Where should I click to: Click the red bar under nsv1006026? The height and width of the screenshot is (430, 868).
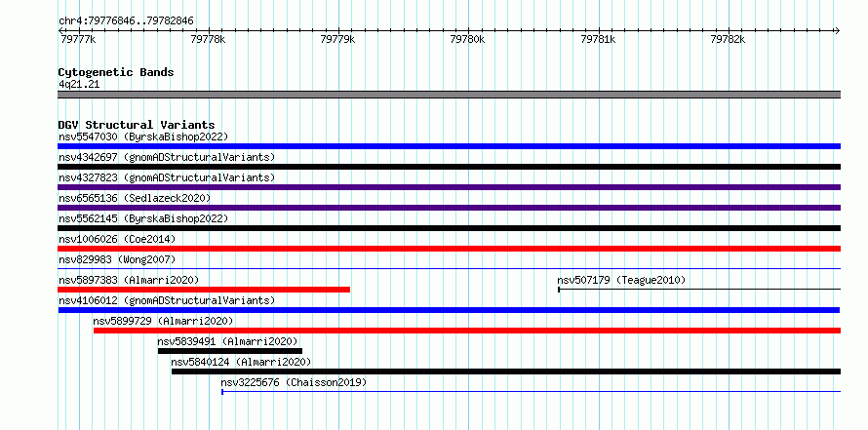[449, 249]
